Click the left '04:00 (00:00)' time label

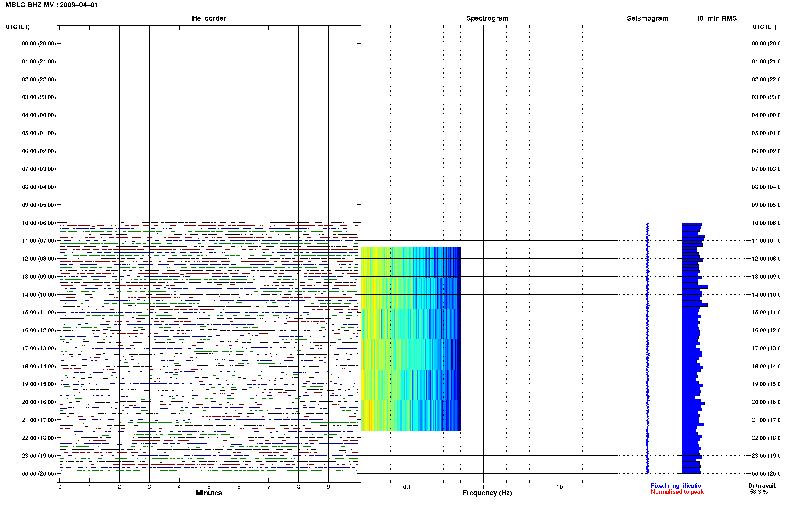click(39, 115)
